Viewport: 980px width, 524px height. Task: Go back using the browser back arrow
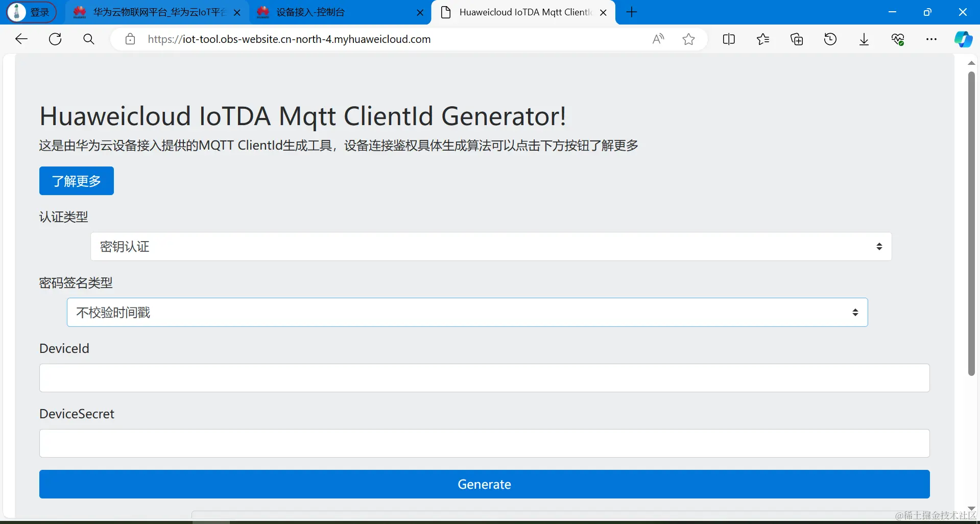[x=21, y=39]
